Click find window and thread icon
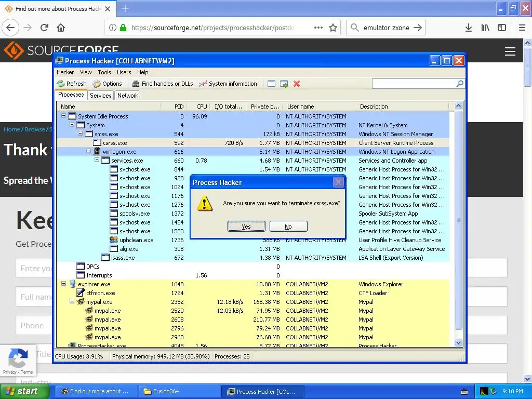The width and height of the screenshot is (532, 399). (284, 84)
